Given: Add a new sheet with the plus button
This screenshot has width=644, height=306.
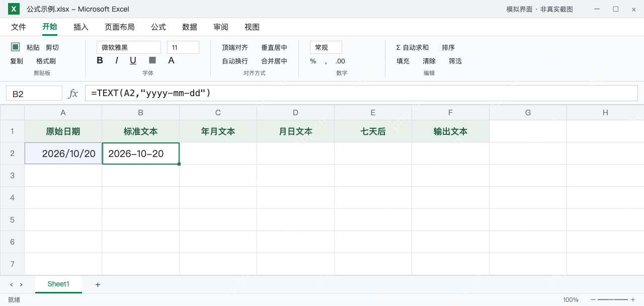Looking at the screenshot, I should click(98, 285).
